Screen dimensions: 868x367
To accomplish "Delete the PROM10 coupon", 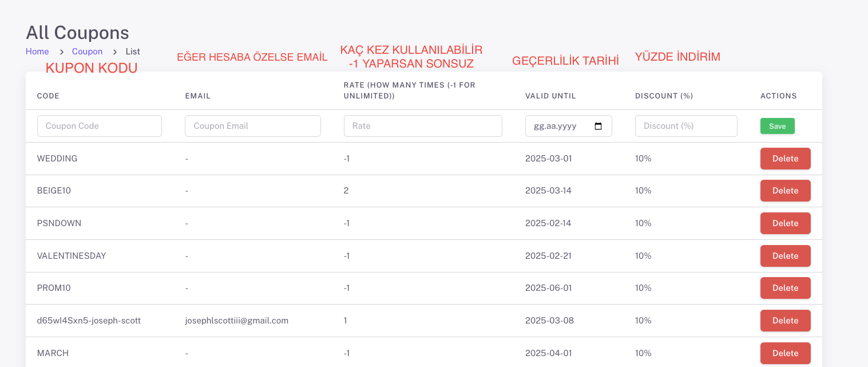I will (785, 288).
